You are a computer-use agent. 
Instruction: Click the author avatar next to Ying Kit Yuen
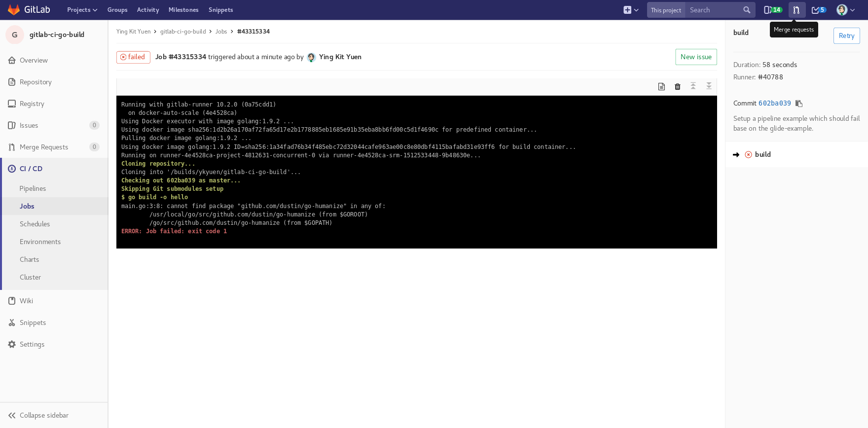311,57
